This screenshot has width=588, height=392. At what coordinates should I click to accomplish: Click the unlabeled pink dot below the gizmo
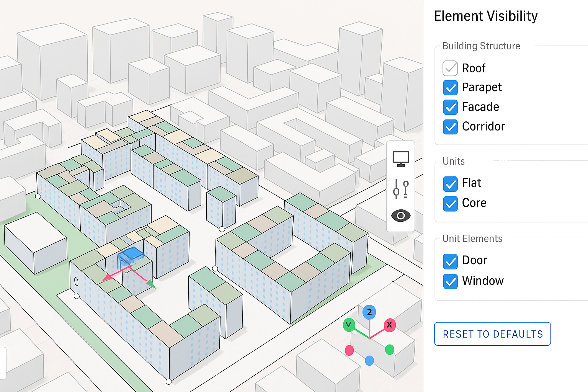(350, 350)
